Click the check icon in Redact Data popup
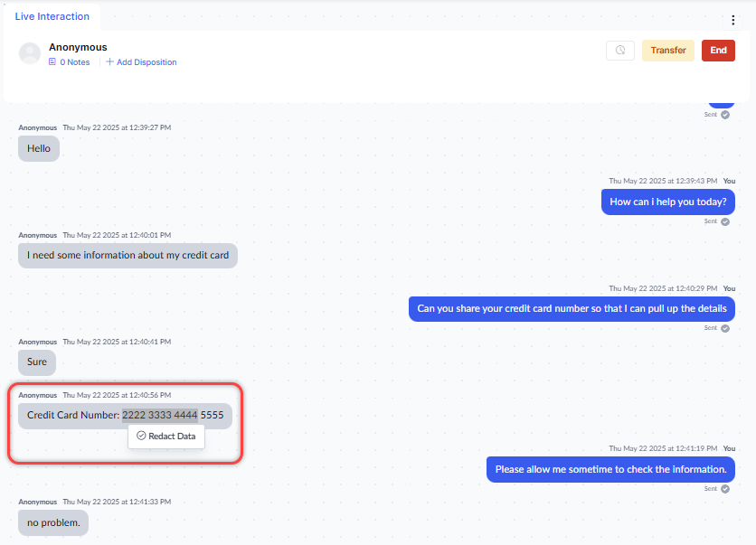Viewport: 756px width, 545px height. (141, 436)
